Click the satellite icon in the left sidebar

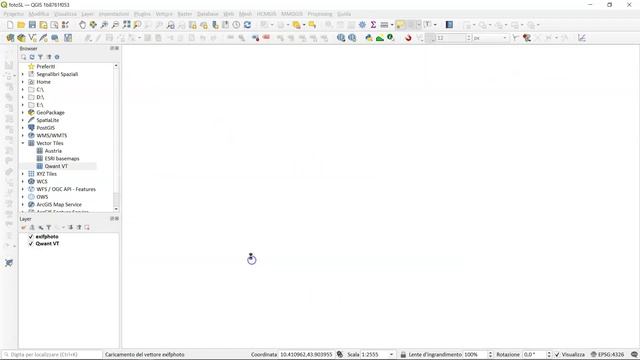tap(9, 263)
